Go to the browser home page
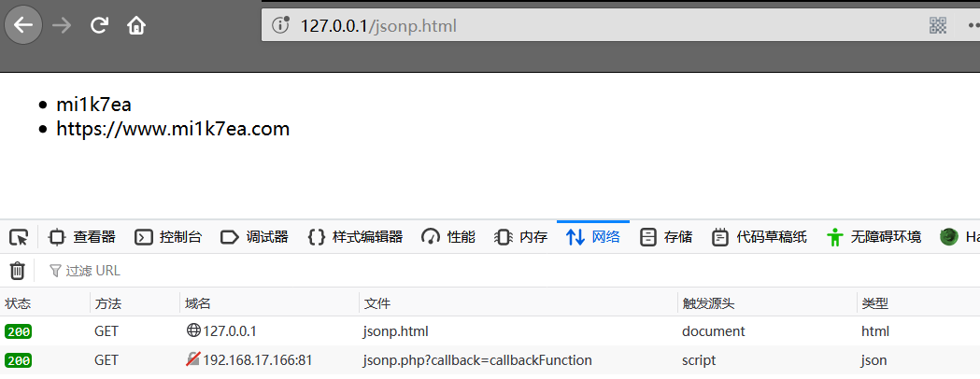Screen dimensions: 980x379 coord(136,26)
